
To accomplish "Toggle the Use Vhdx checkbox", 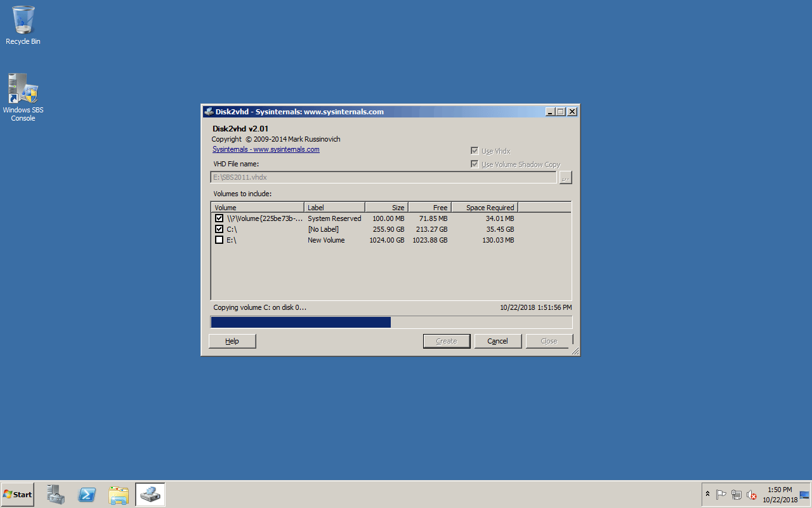I will tap(475, 151).
